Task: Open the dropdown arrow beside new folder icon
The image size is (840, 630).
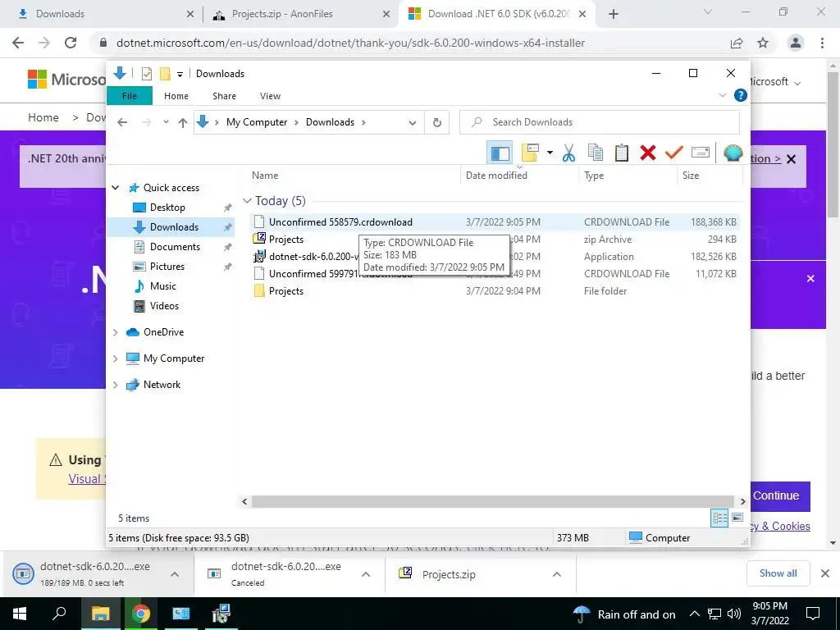Action: (x=550, y=153)
